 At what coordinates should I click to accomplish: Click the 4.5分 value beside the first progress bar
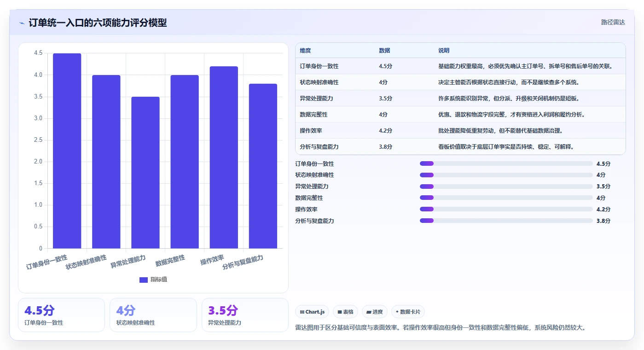tap(603, 163)
